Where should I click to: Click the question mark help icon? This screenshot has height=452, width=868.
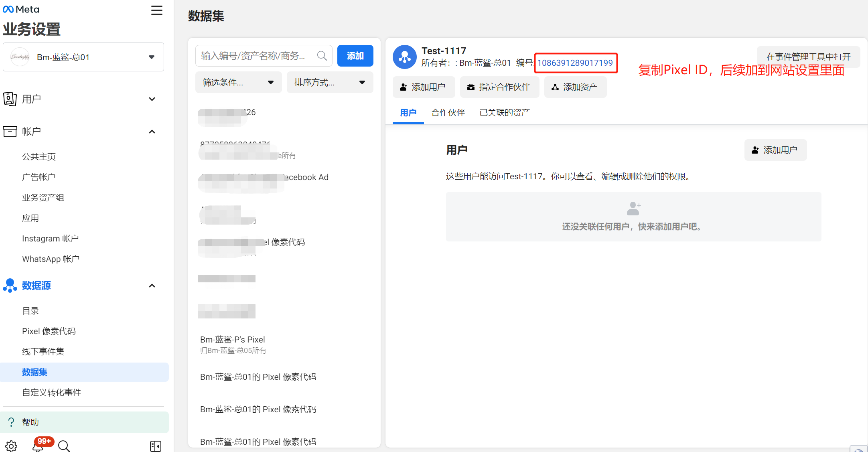11,422
